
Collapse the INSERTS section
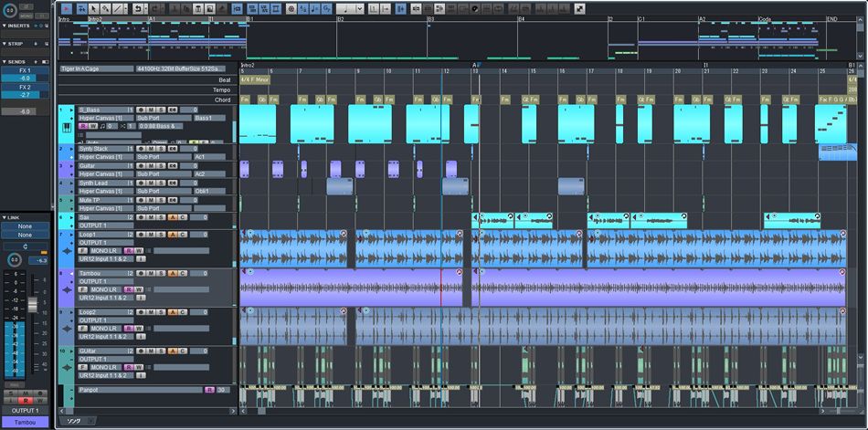tap(5, 26)
